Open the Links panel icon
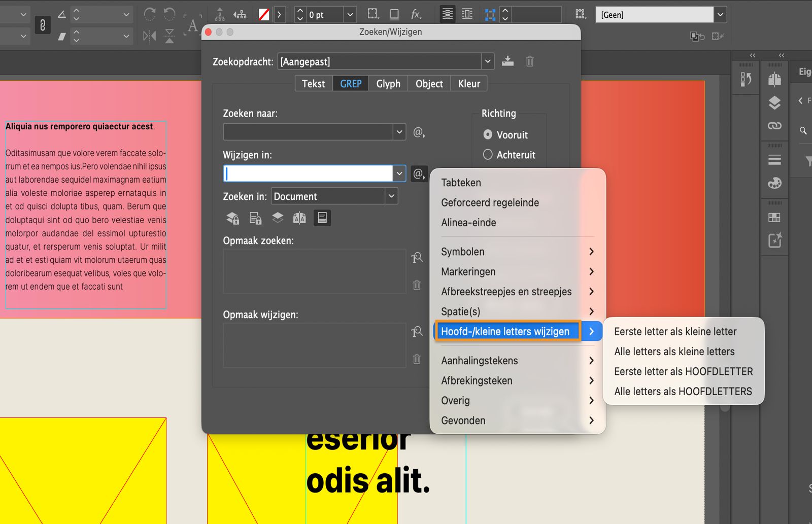This screenshot has height=524, width=812. (774, 125)
